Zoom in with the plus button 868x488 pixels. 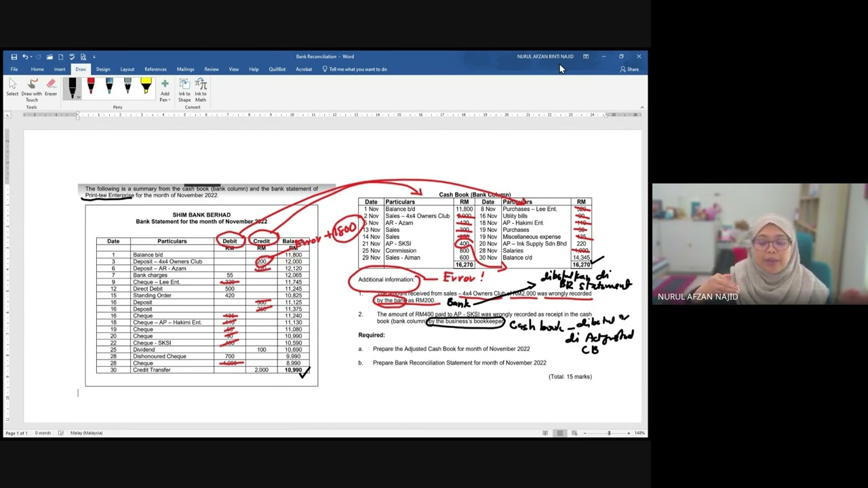point(629,433)
